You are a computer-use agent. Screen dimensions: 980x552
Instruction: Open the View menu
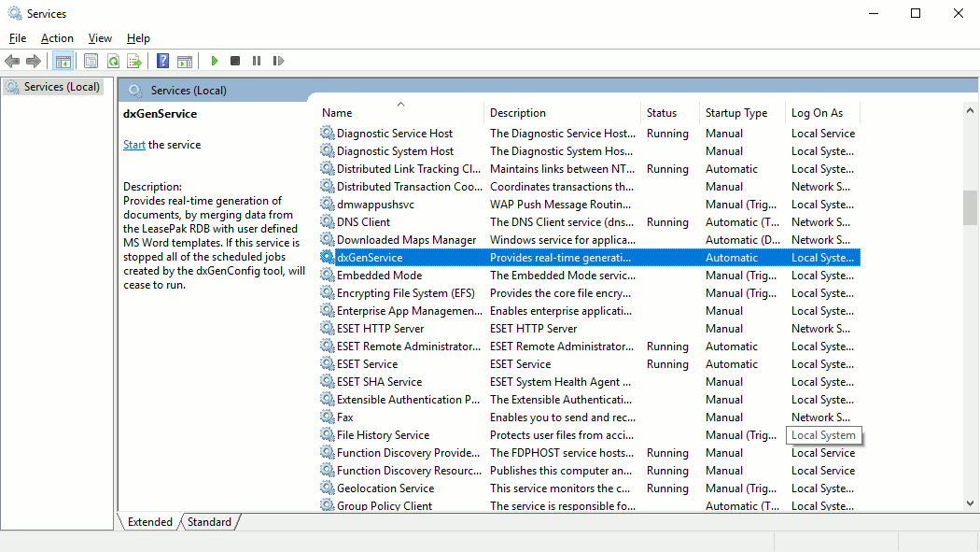point(100,38)
